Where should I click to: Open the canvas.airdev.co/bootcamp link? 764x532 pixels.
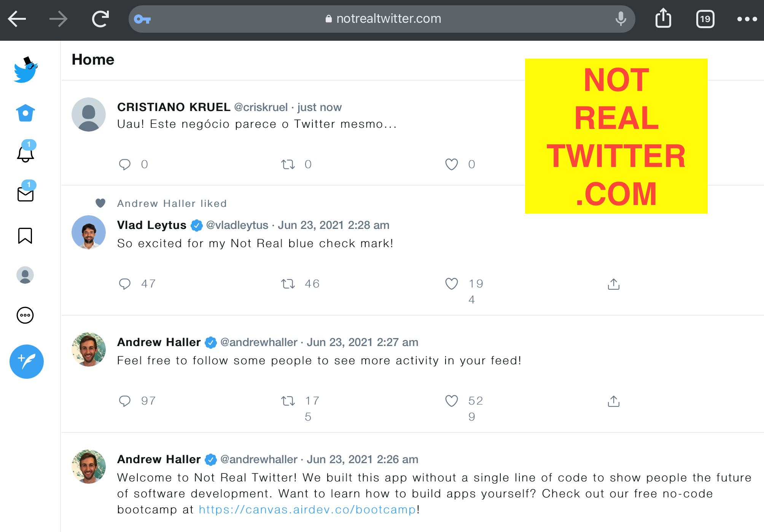(x=307, y=510)
